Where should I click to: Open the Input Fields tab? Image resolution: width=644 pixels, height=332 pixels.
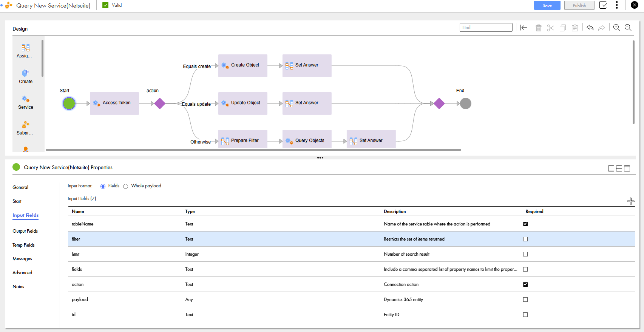point(25,215)
